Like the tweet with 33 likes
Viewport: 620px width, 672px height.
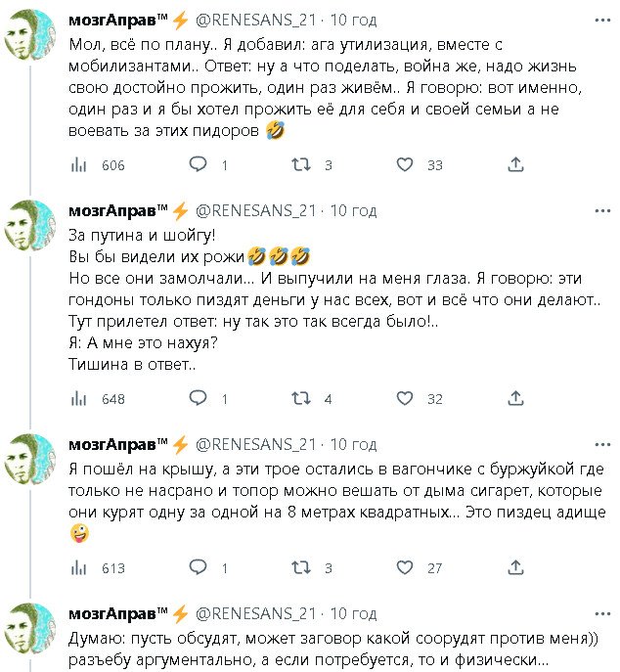[x=405, y=165]
